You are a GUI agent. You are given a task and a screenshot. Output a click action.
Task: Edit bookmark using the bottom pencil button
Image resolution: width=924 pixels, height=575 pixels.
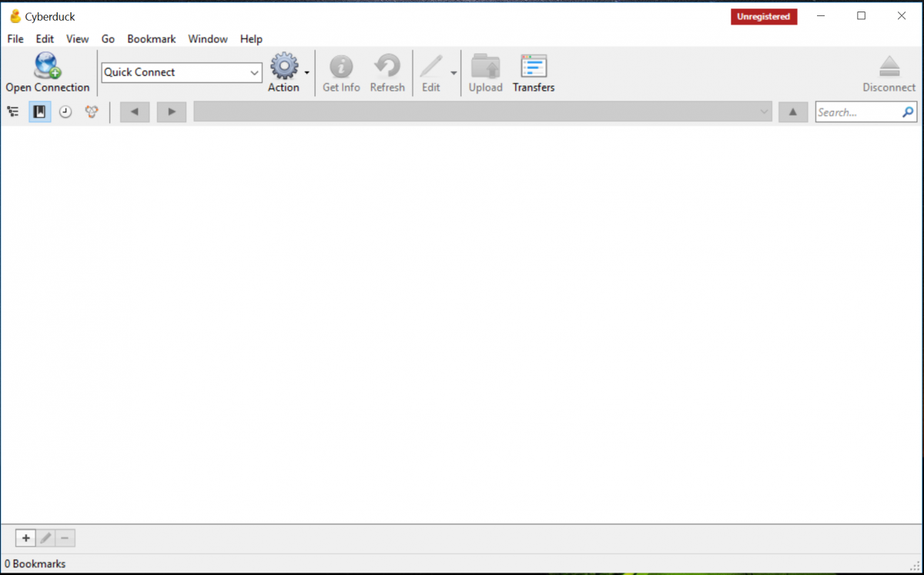[45, 538]
